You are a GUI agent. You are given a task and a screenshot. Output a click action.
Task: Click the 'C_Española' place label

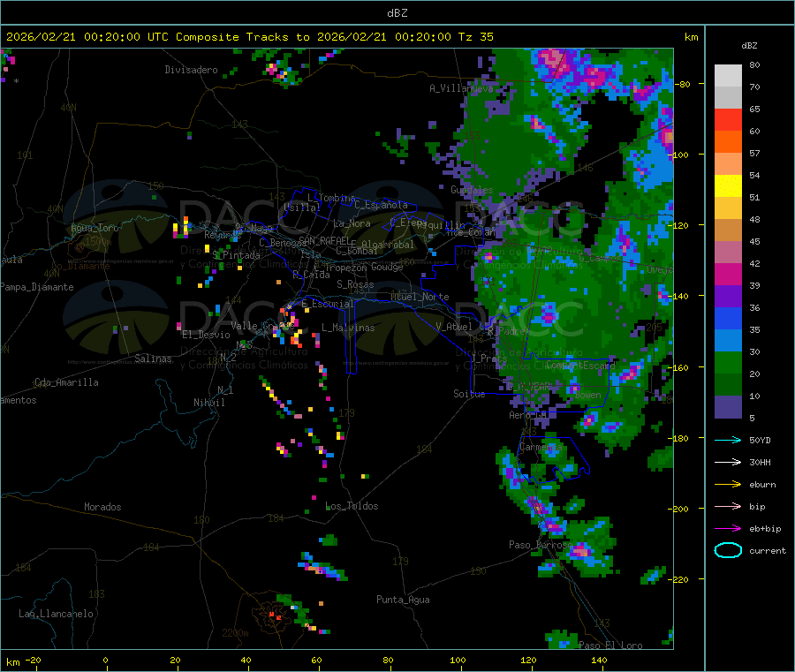pos(381,205)
